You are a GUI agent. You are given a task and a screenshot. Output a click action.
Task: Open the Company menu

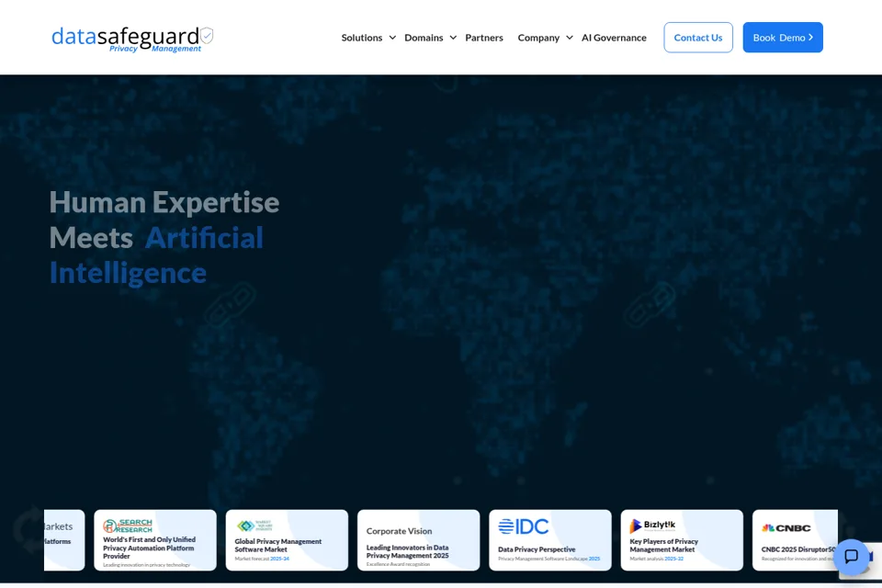pyautogui.click(x=538, y=38)
